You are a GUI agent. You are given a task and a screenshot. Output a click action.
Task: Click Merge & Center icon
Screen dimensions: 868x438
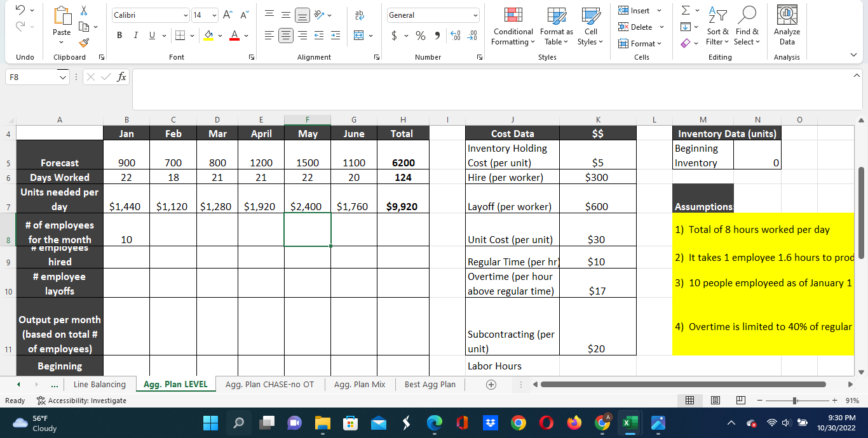358,35
